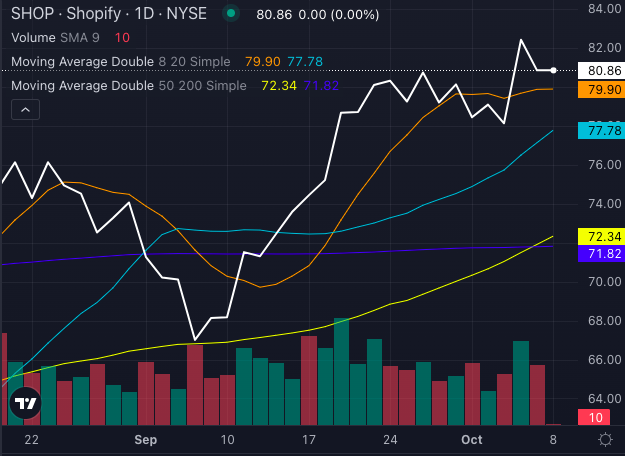Click the purple 71.82 legend value
This screenshot has width=625, height=456.
(x=321, y=86)
